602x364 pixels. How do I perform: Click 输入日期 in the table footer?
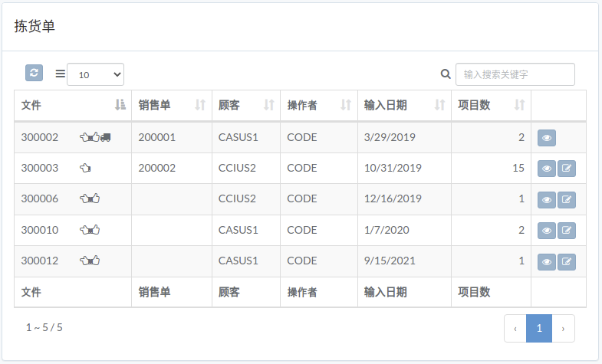point(386,292)
